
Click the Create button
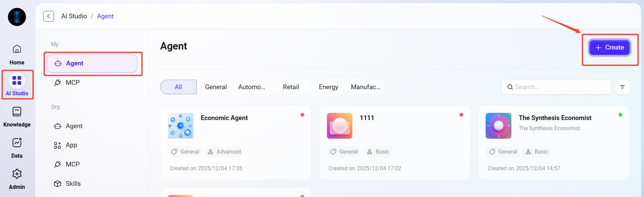[609, 47]
